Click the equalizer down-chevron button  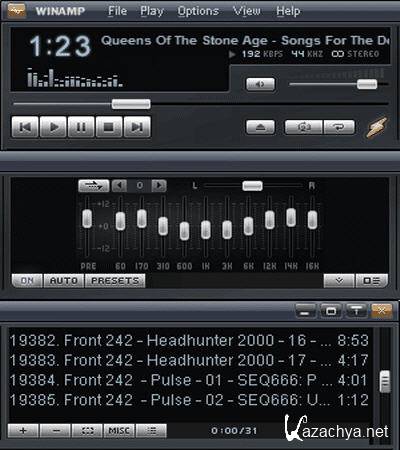tap(339, 281)
